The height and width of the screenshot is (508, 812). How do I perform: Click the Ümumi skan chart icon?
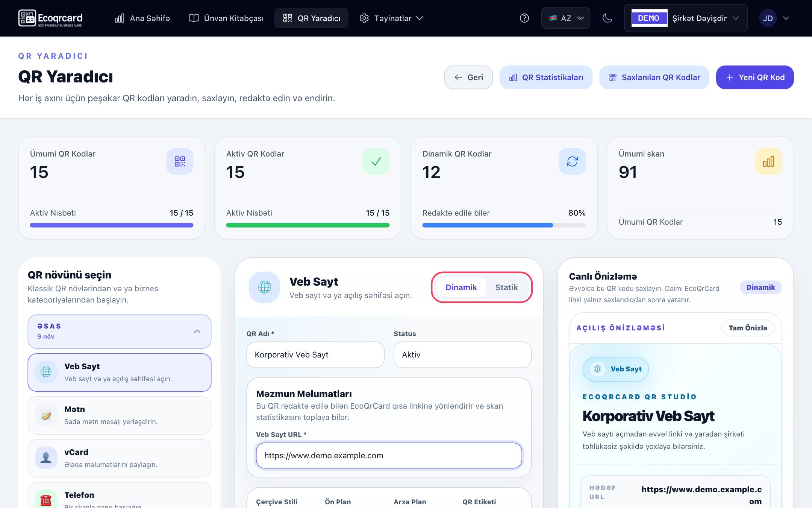pos(768,161)
